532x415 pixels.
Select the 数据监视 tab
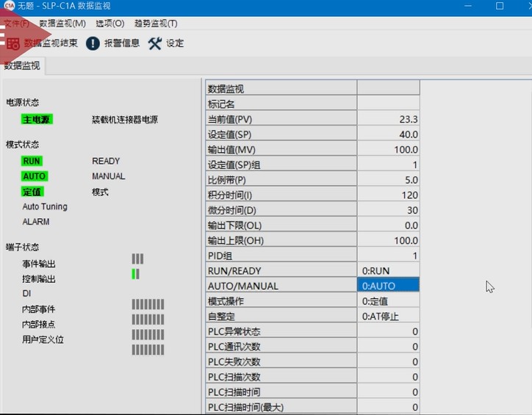[23, 66]
